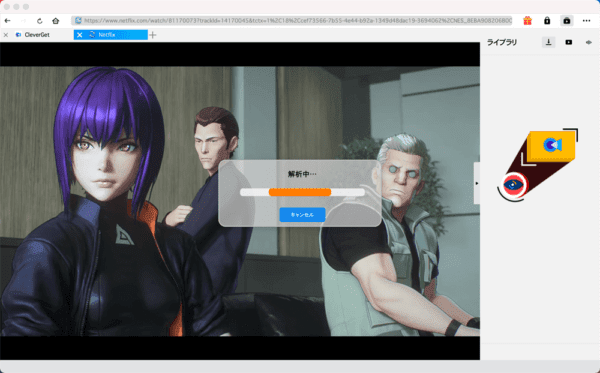
Task: Open the gift box icon
Action: (527, 21)
